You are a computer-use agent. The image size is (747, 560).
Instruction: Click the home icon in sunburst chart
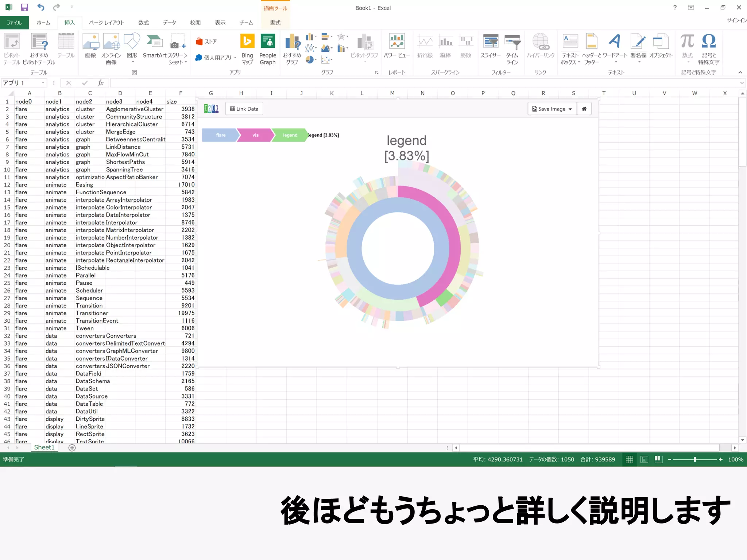[584, 109]
